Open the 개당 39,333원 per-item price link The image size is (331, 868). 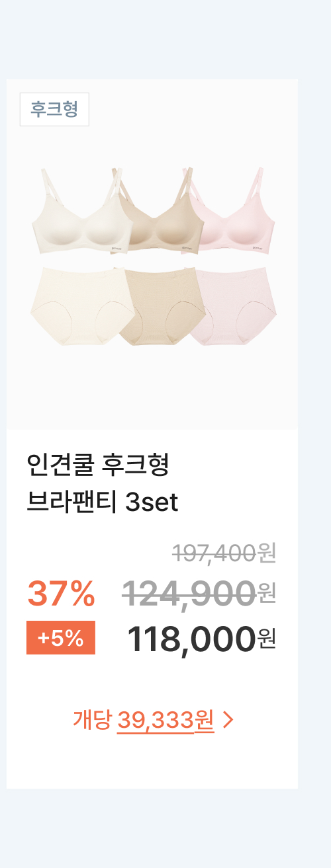[154, 719]
